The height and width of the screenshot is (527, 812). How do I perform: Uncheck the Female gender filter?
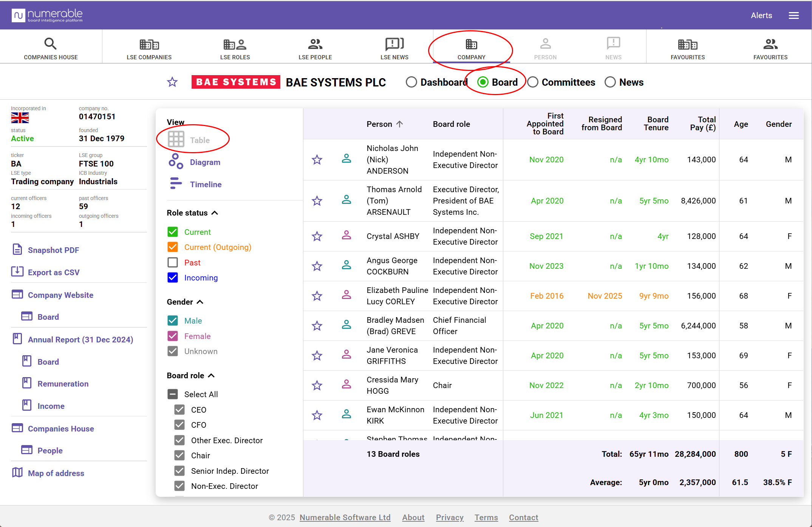[x=173, y=336]
